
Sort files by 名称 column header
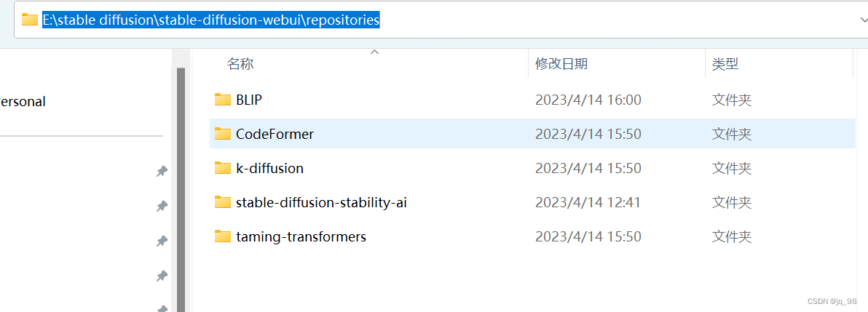tap(240, 64)
